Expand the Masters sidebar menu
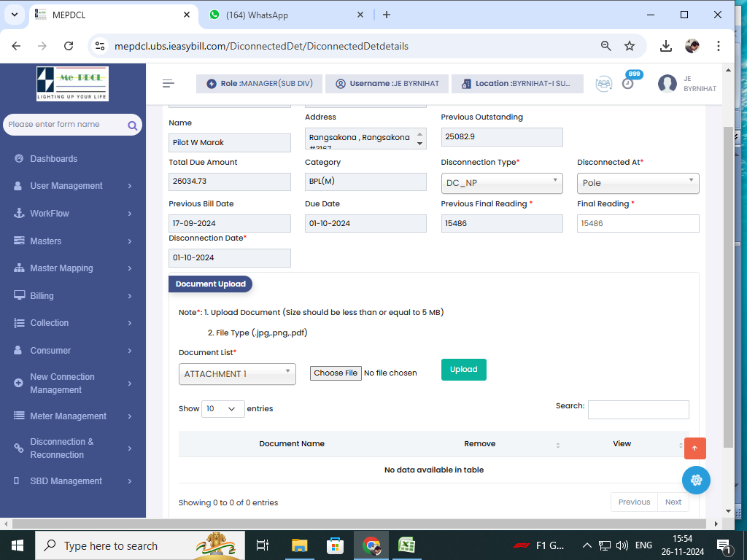747x560 pixels. tap(72, 241)
